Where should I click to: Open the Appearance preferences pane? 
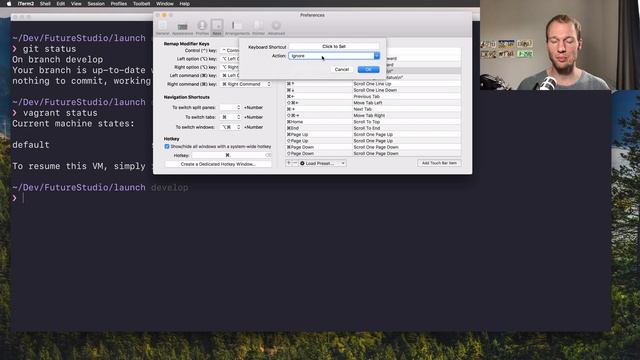click(x=182, y=28)
